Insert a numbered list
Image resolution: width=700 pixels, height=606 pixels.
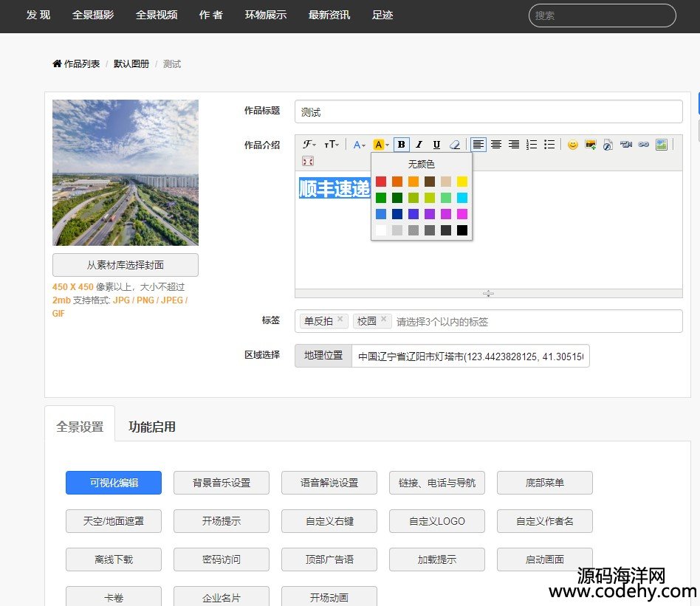532,145
